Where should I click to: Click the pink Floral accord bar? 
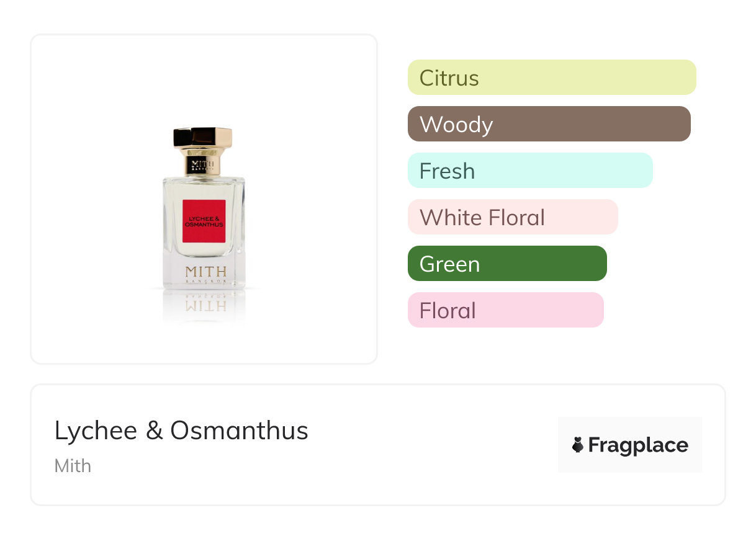[505, 310]
